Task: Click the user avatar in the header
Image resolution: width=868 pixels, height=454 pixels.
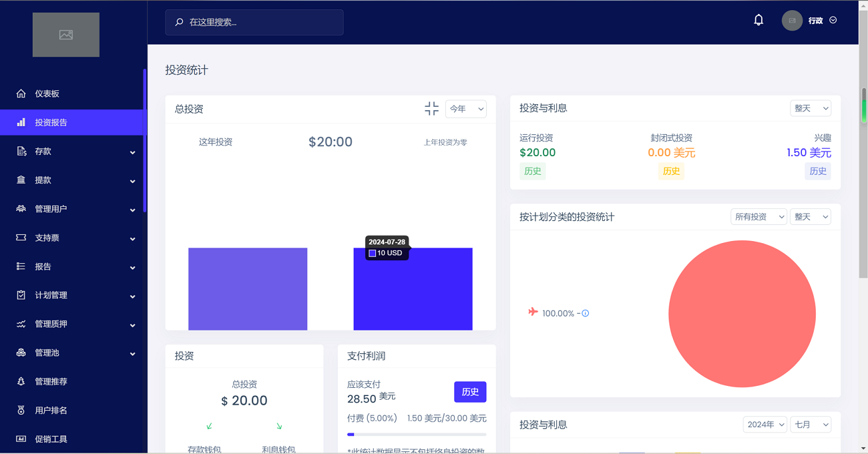Action: coord(792,21)
